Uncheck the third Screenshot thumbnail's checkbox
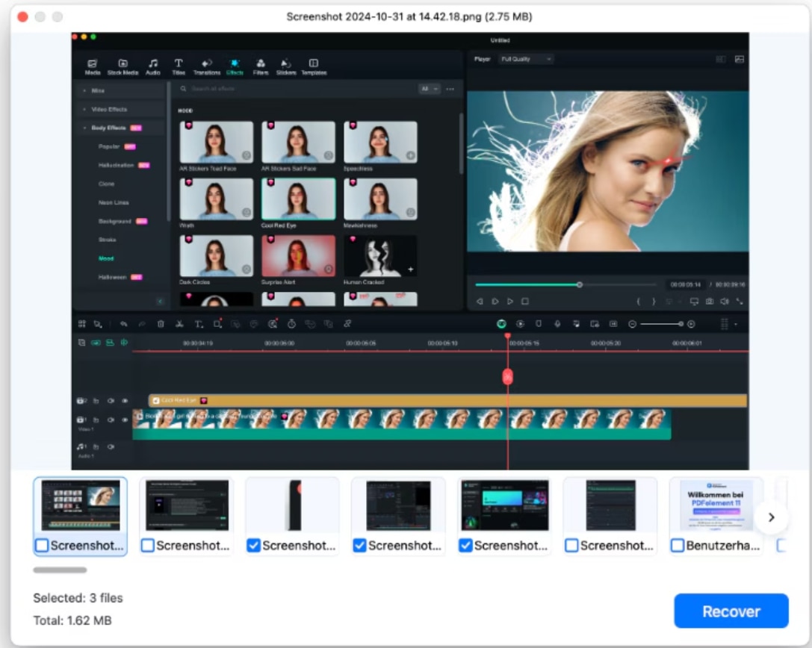Viewport: 812px width, 648px height. [254, 546]
